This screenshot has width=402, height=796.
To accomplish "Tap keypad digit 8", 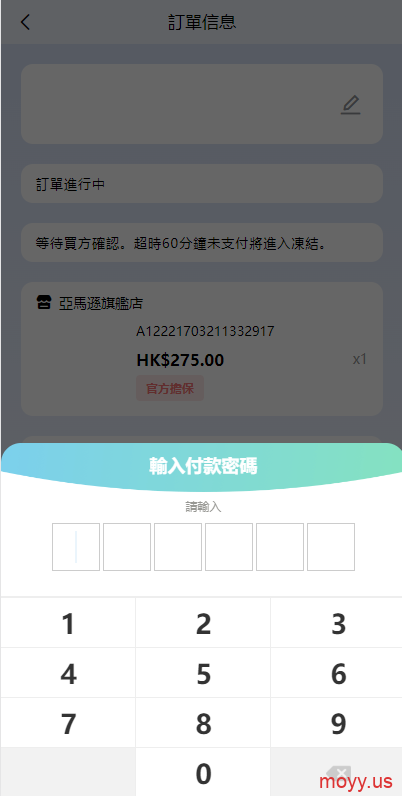I will click(203, 723).
